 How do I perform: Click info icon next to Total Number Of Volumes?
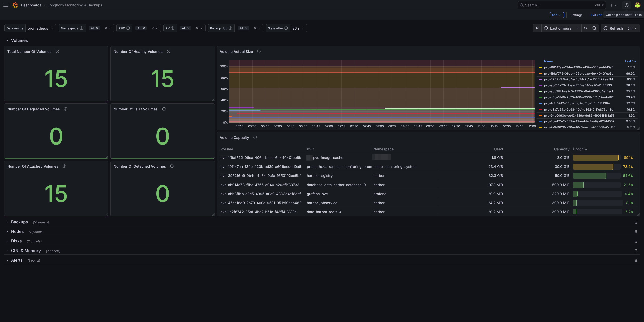coord(57,52)
